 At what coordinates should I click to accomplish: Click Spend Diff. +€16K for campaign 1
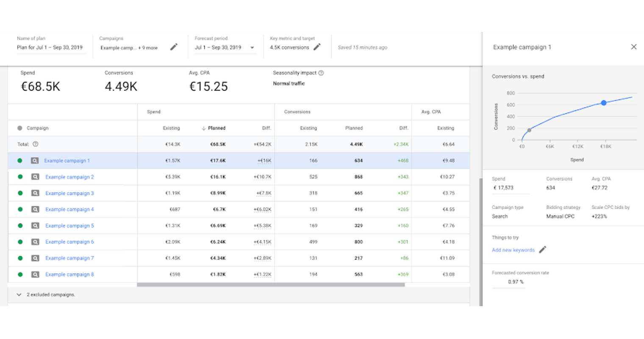click(264, 161)
